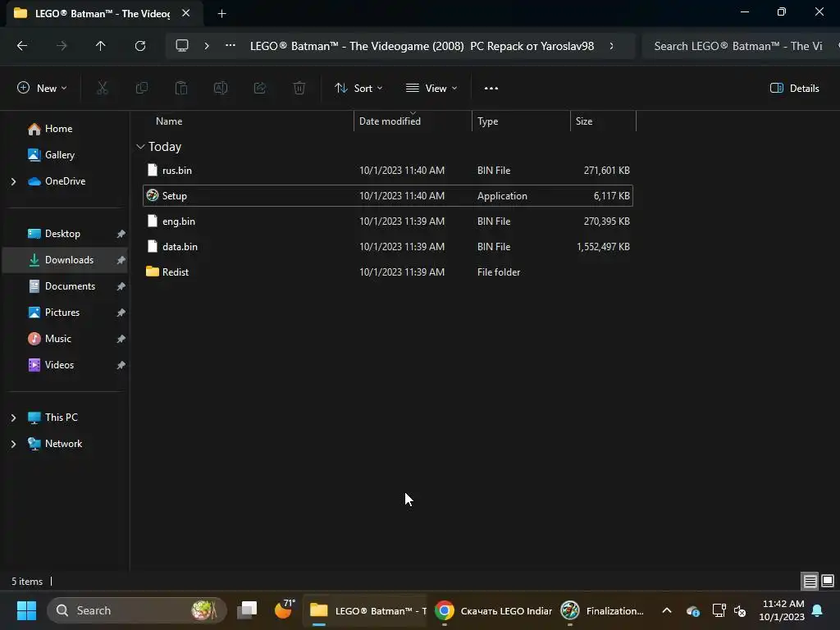Open Documents in quick access

[70, 286]
